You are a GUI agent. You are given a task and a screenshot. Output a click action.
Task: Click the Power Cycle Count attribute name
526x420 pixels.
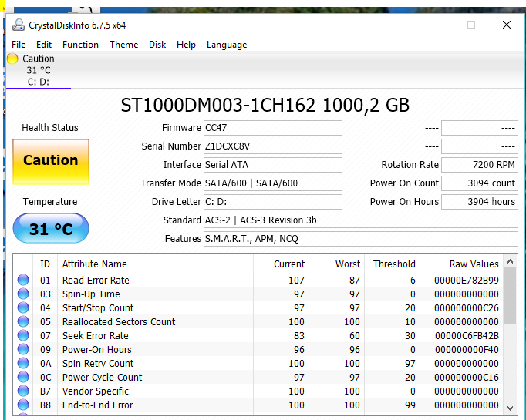[102, 377]
